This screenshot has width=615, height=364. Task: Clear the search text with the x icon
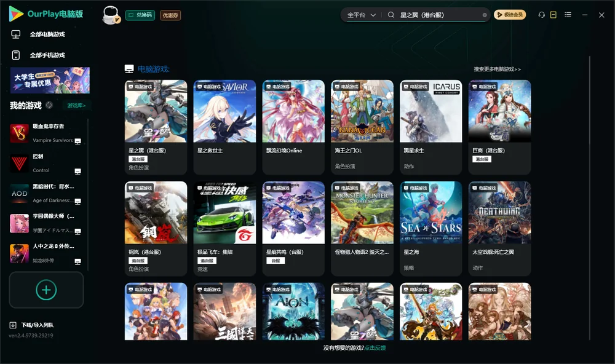[x=485, y=15]
